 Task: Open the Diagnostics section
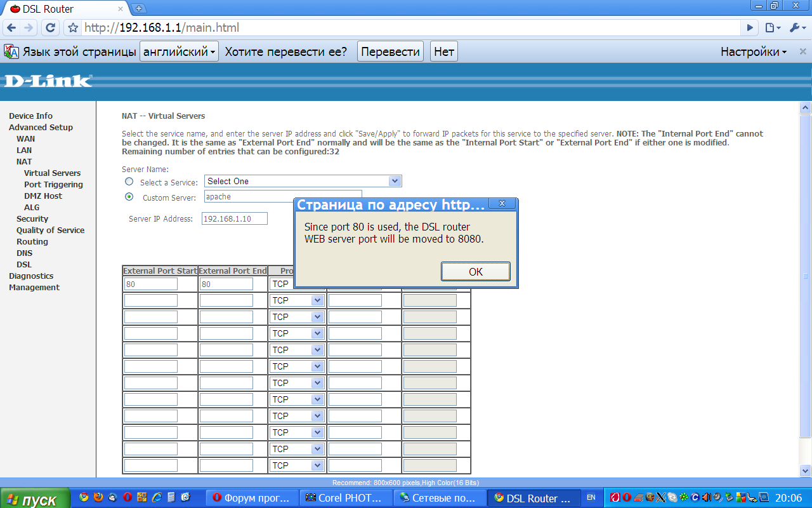pyautogui.click(x=31, y=276)
